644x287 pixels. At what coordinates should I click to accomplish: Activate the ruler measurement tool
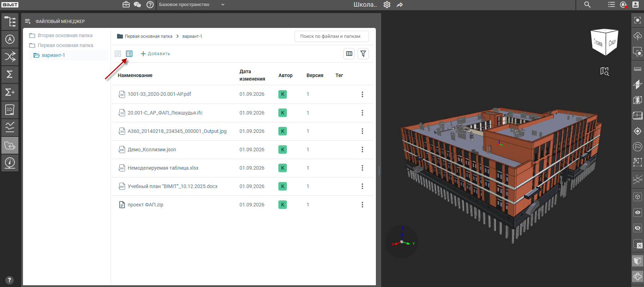[x=638, y=69]
